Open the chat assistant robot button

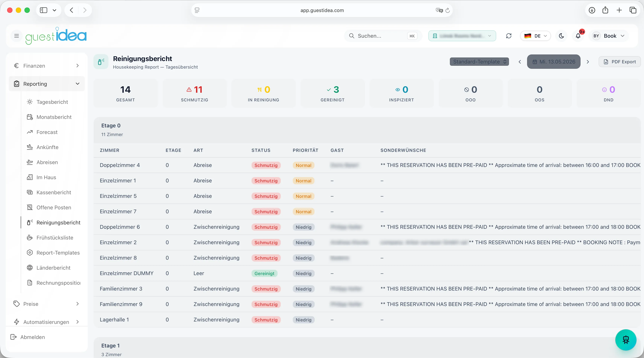(626, 340)
